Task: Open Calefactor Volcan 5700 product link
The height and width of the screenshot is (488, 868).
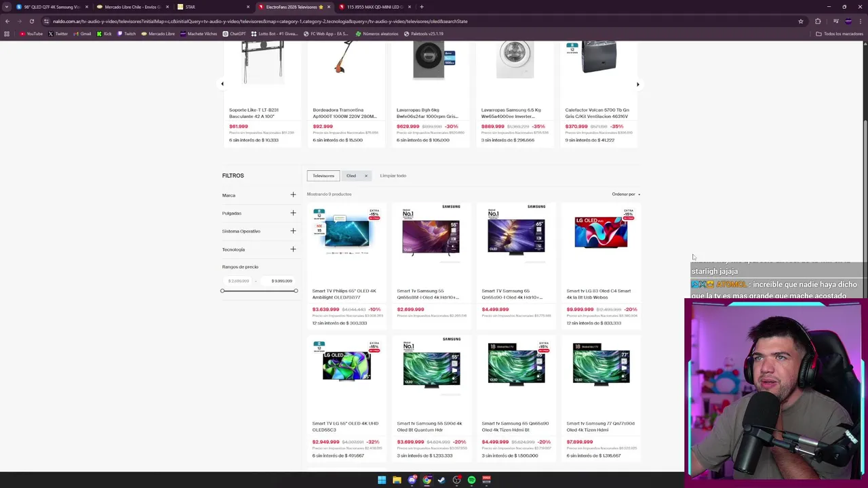Action: 597,113
